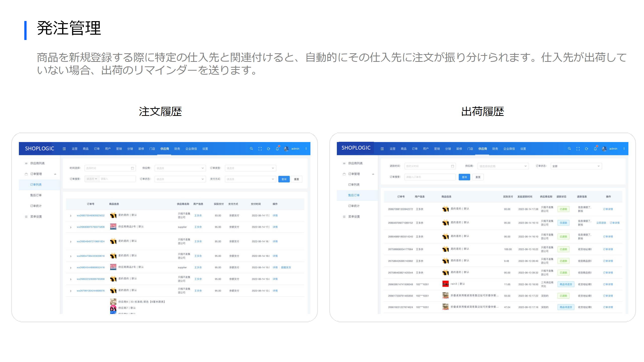Click calendar icon in 时间选择 field
Image resolution: width=644 pixels, height=362 pixels.
point(133,168)
